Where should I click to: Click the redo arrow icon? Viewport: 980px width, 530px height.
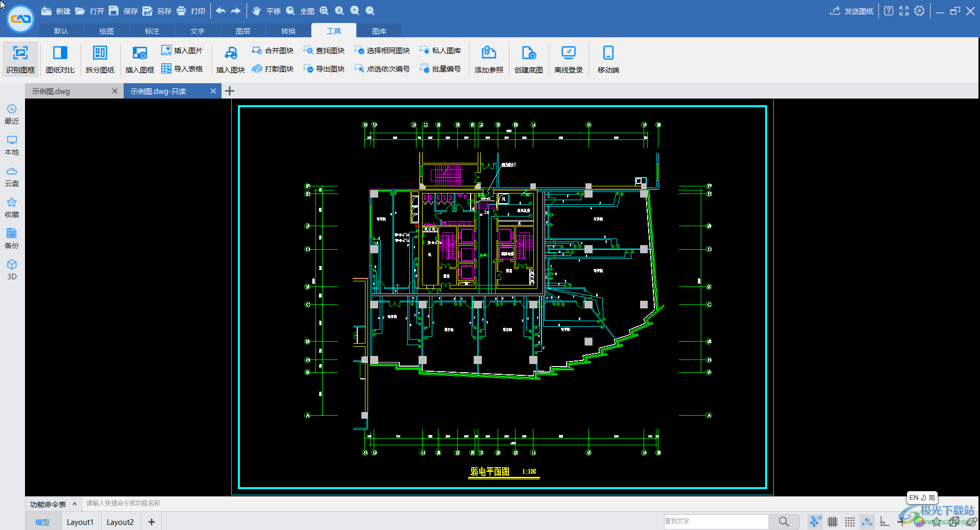click(236, 11)
